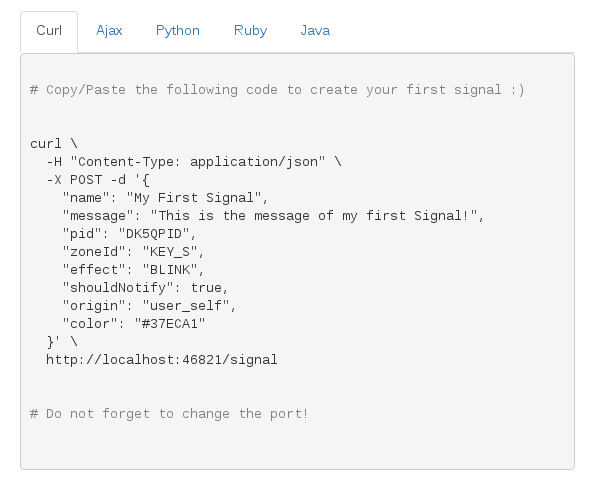The image size is (595, 495).
Task: Click the Content-Type header line
Action: click(194, 162)
